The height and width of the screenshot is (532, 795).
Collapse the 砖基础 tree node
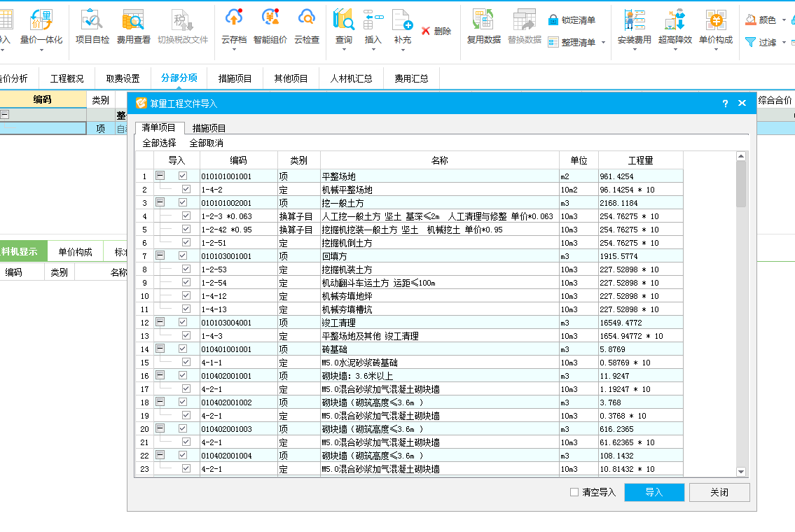[x=160, y=348]
